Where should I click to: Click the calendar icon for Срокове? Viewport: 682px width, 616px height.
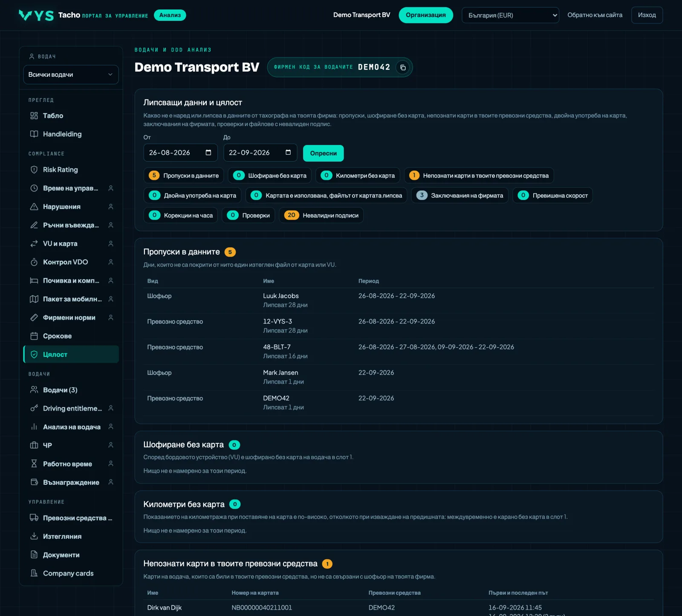click(x=34, y=336)
